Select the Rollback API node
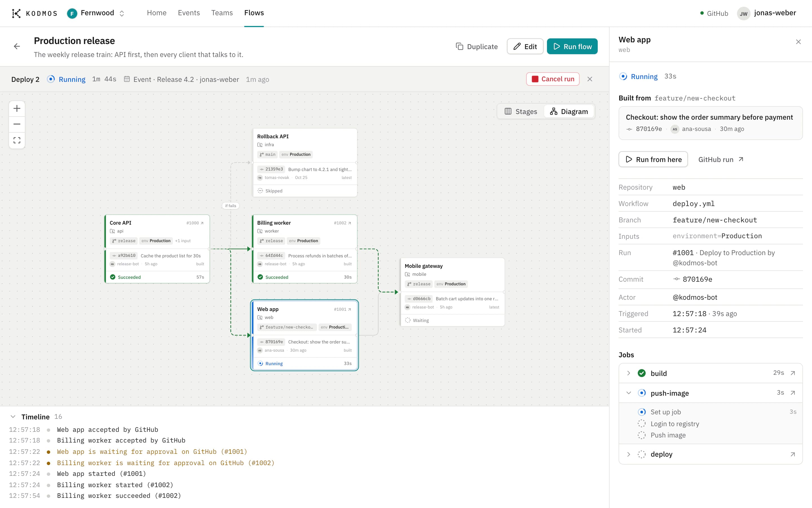Viewport: 812px width, 508px height. tap(305, 163)
